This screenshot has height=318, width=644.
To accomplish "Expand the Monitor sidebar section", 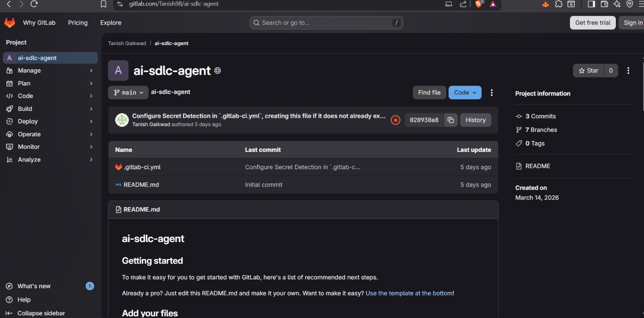I will click(x=50, y=147).
